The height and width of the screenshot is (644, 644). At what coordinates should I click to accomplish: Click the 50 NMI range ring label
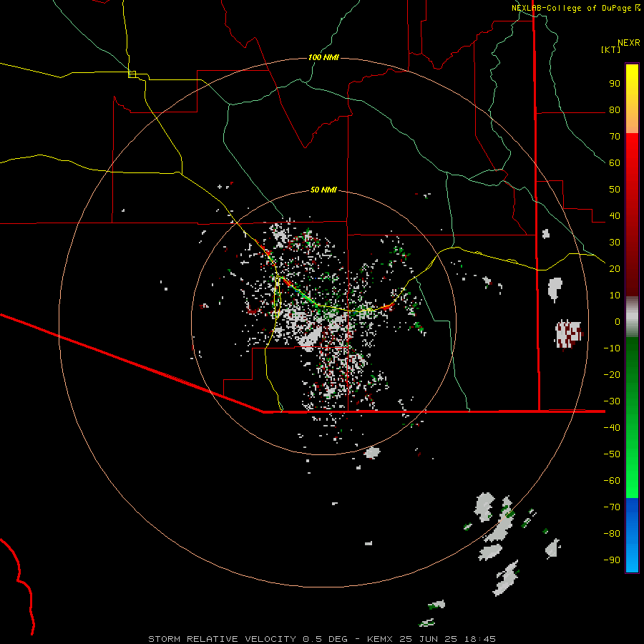(x=323, y=190)
